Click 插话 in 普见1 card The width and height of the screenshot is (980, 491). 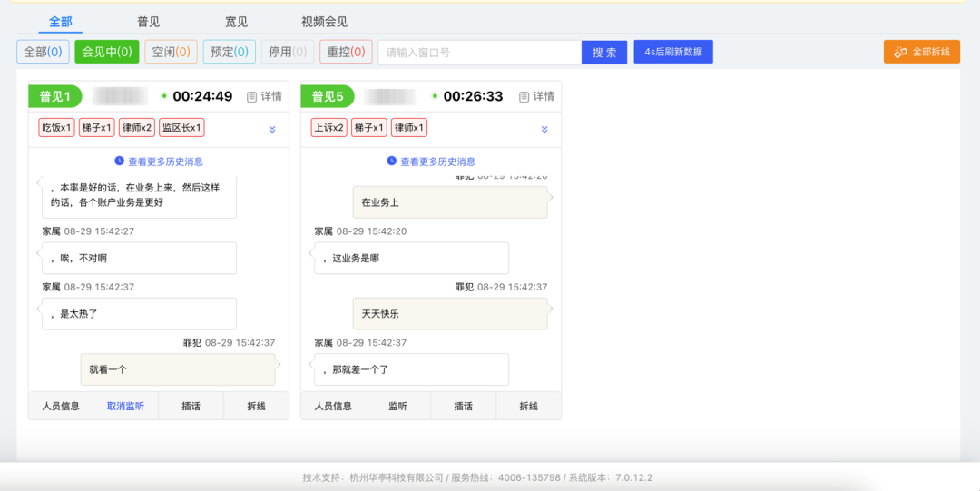click(191, 406)
